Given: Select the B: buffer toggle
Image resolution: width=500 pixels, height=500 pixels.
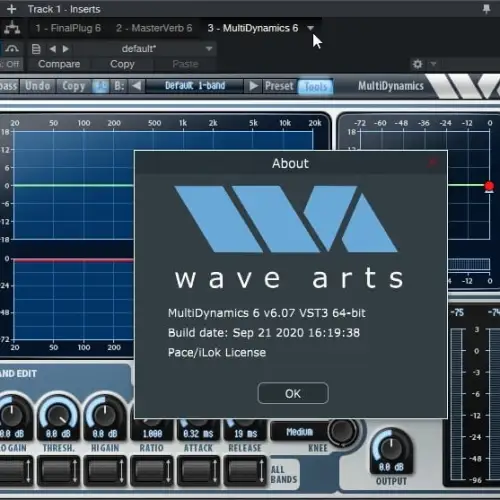Looking at the screenshot, I should click(119, 86).
